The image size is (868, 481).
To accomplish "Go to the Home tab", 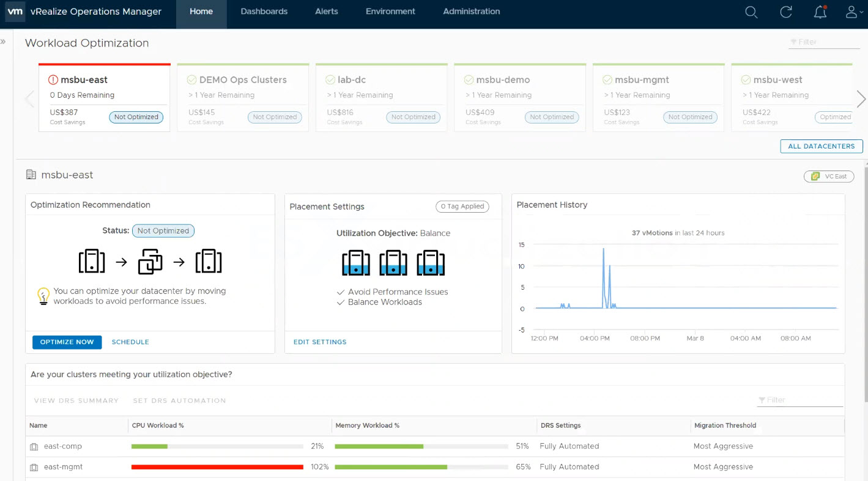I will click(201, 12).
